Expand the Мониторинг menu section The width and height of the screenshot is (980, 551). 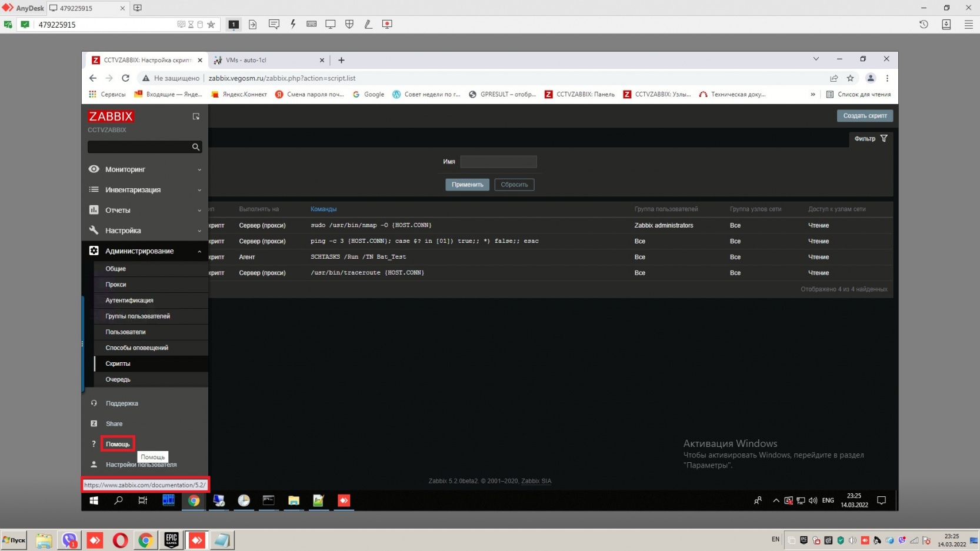pyautogui.click(x=145, y=169)
